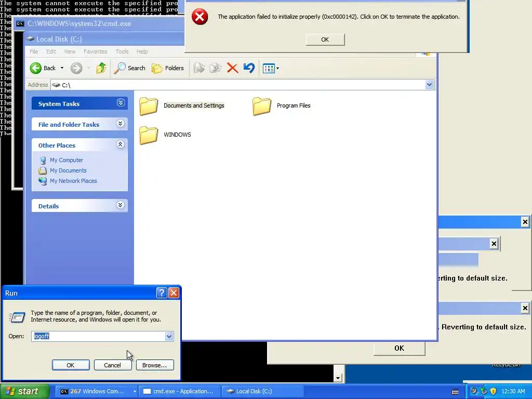Open My Computer link
This screenshot has height=399, width=532.
point(66,160)
